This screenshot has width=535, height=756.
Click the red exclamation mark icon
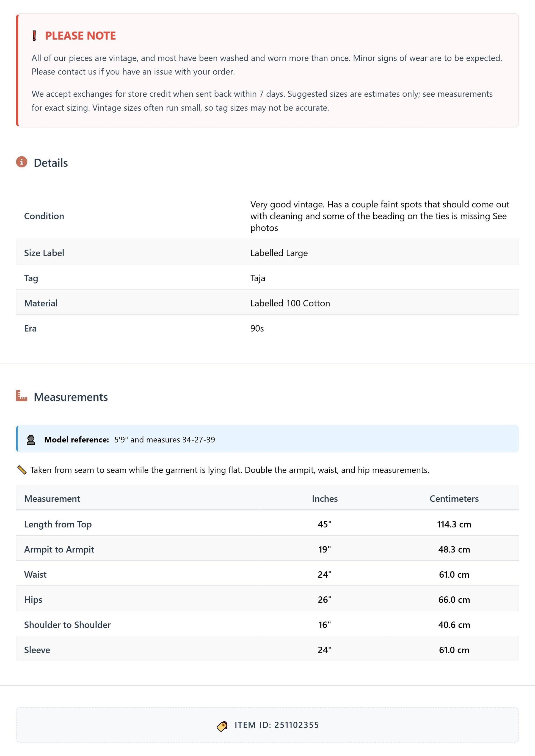tap(34, 35)
